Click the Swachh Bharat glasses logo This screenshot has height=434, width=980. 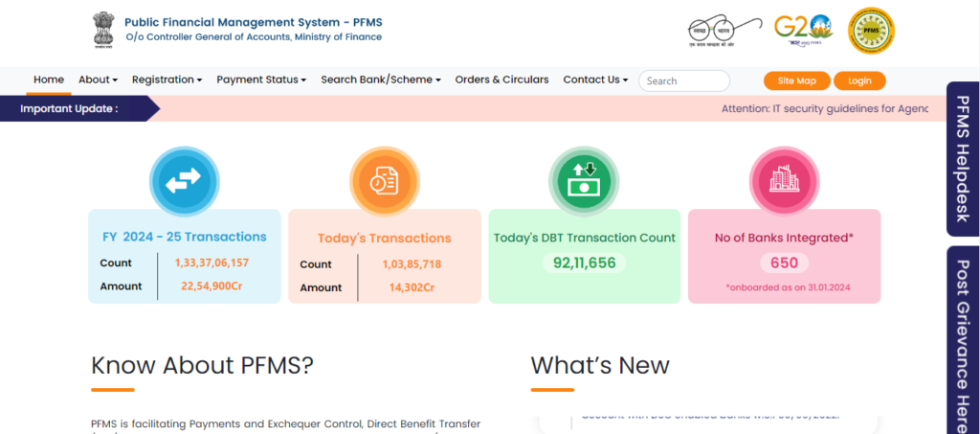click(x=725, y=32)
